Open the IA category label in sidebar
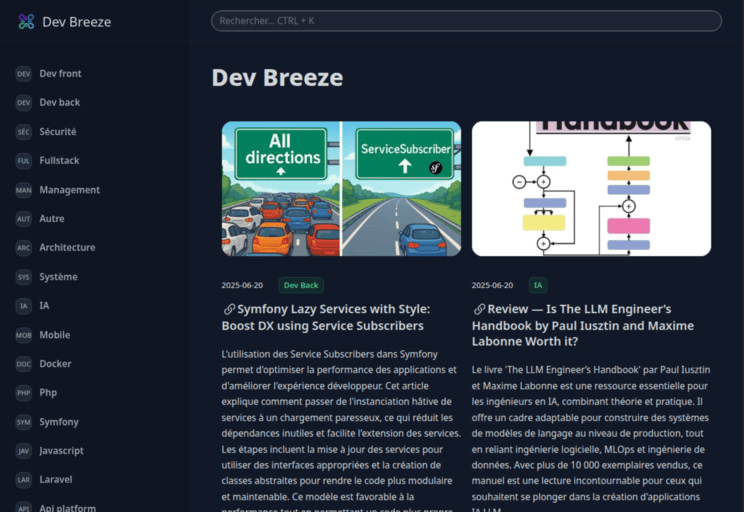 (44, 306)
